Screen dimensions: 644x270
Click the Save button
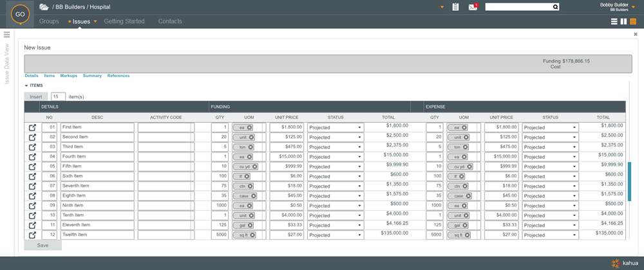pos(43,246)
